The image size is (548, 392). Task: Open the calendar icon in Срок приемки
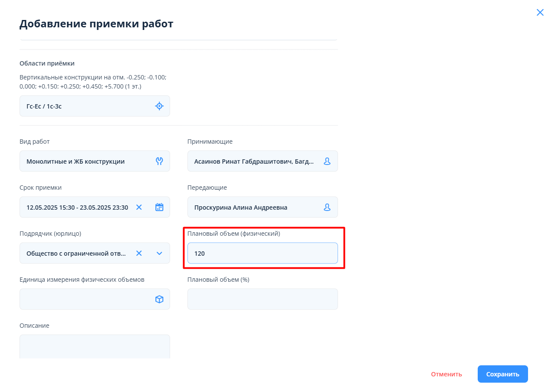point(159,207)
